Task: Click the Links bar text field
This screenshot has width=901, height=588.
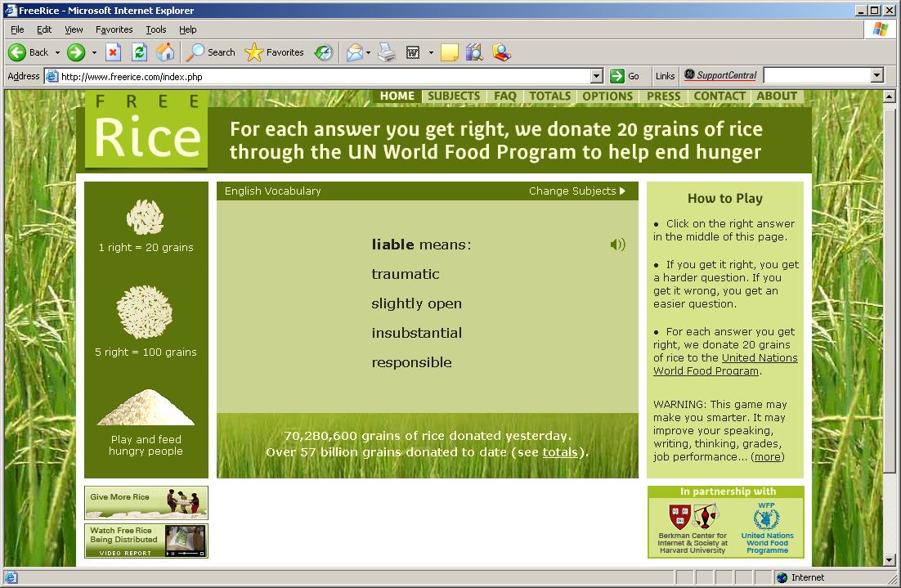Action: (817, 74)
